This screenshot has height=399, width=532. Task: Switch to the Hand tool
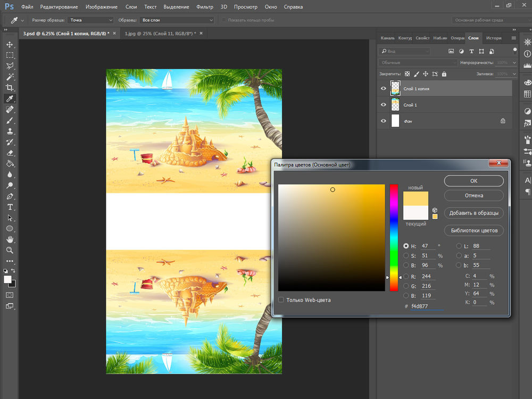(x=10, y=239)
